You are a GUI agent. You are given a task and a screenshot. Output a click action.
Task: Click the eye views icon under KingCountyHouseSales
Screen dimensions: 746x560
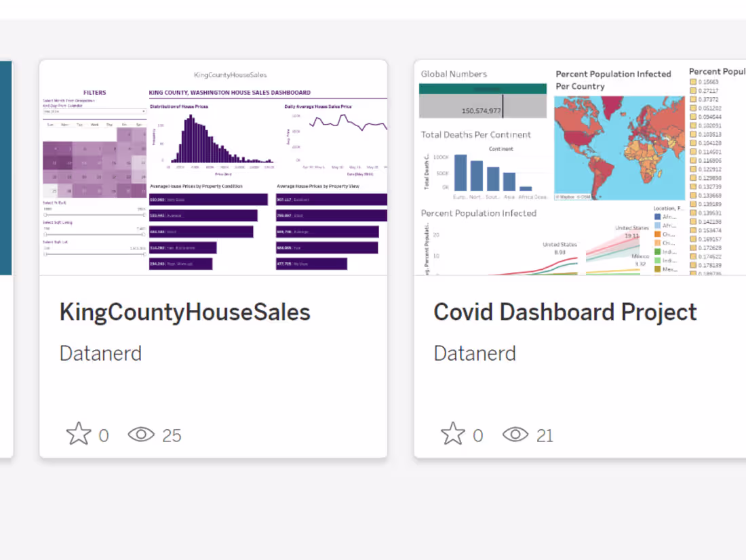(140, 435)
